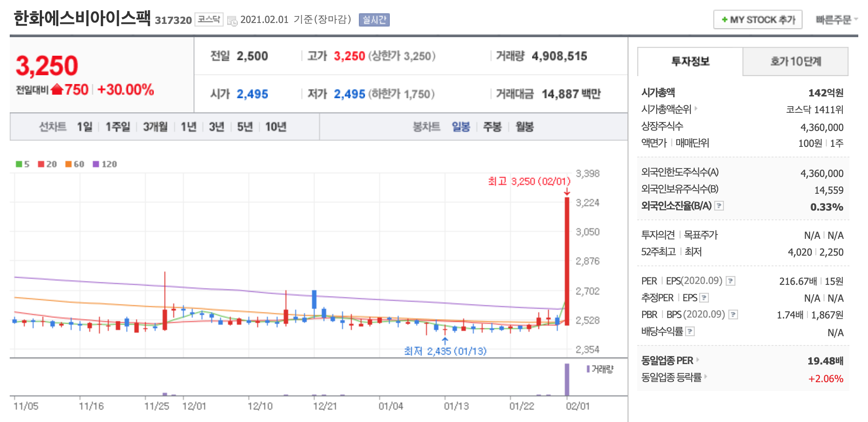Select the 1일 line chart period
This screenshot has height=422, width=868.
pos(84,127)
